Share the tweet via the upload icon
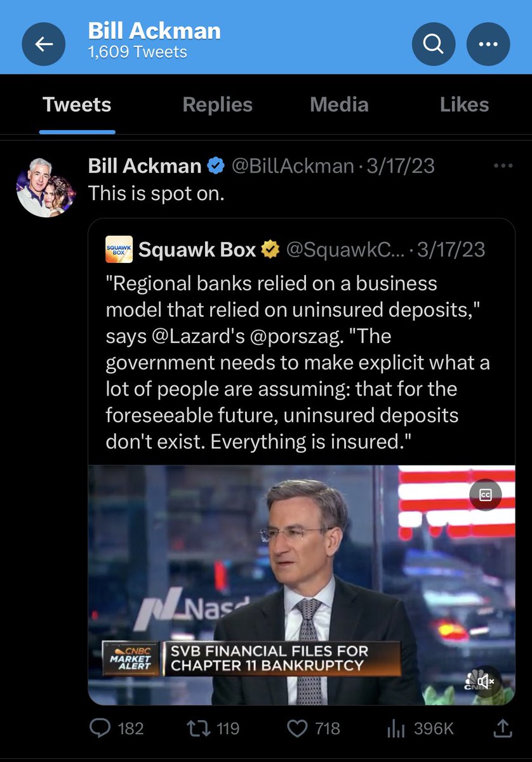Viewport: 532px width, 762px height. [502, 728]
